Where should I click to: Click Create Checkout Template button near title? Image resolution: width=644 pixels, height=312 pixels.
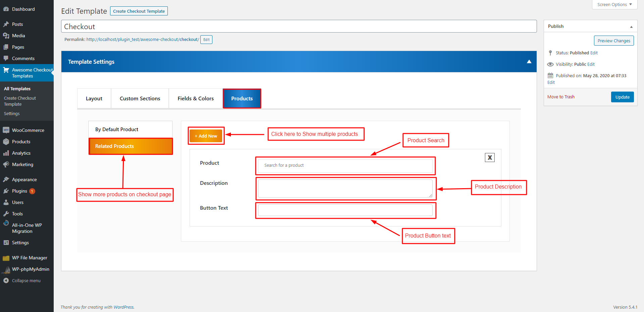point(139,11)
